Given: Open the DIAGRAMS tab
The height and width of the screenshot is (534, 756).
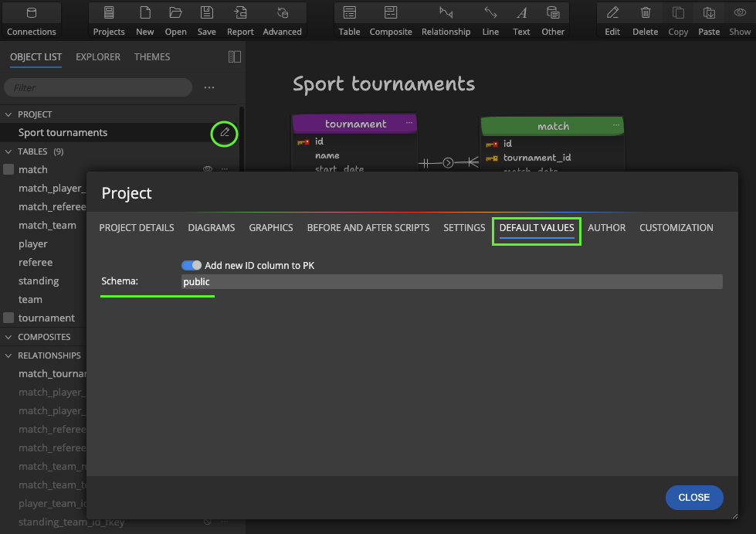Looking at the screenshot, I should click(211, 228).
